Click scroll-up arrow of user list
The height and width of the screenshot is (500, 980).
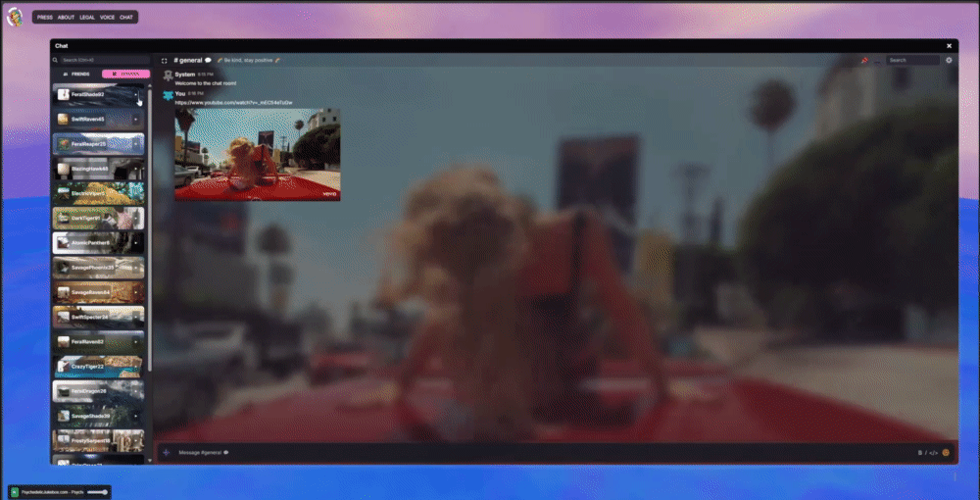tap(149, 85)
